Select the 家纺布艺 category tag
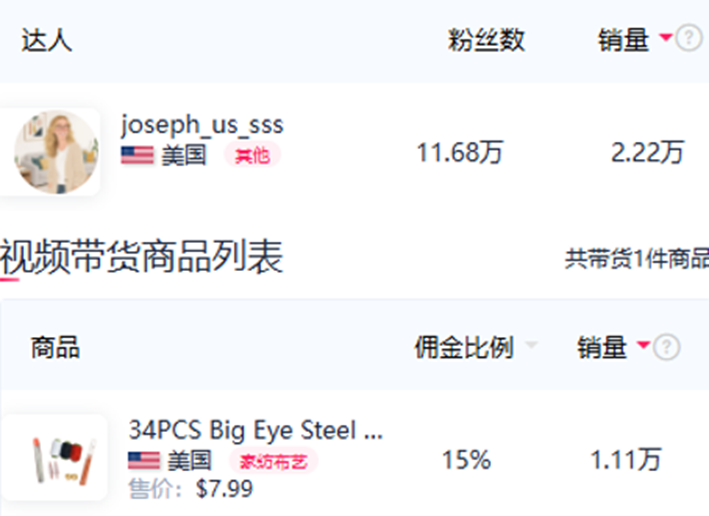The height and width of the screenshot is (516, 709). 274,462
